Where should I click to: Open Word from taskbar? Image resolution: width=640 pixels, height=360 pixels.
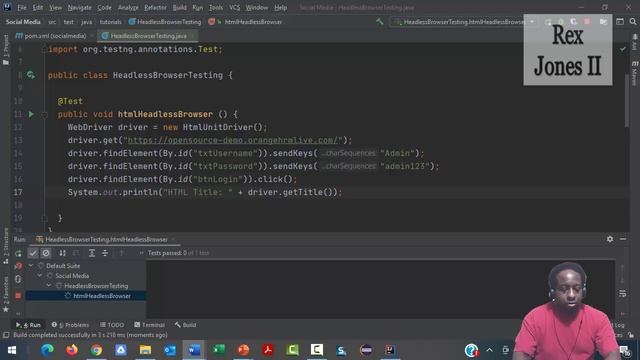(194, 350)
